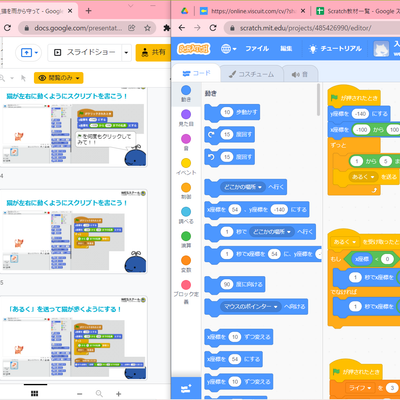Image resolution: width=400 pixels, height=400 pixels.
Task: Reload the Google Slides page
Action: (x=7, y=28)
